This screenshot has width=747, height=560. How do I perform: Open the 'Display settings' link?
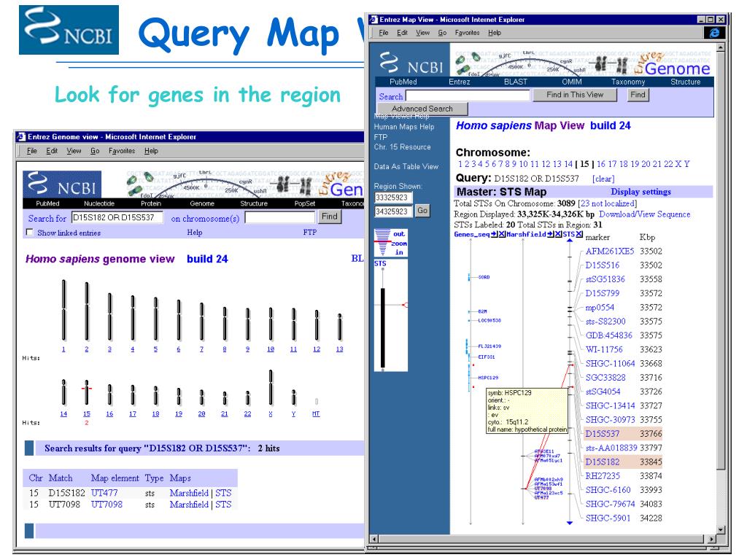pos(640,192)
